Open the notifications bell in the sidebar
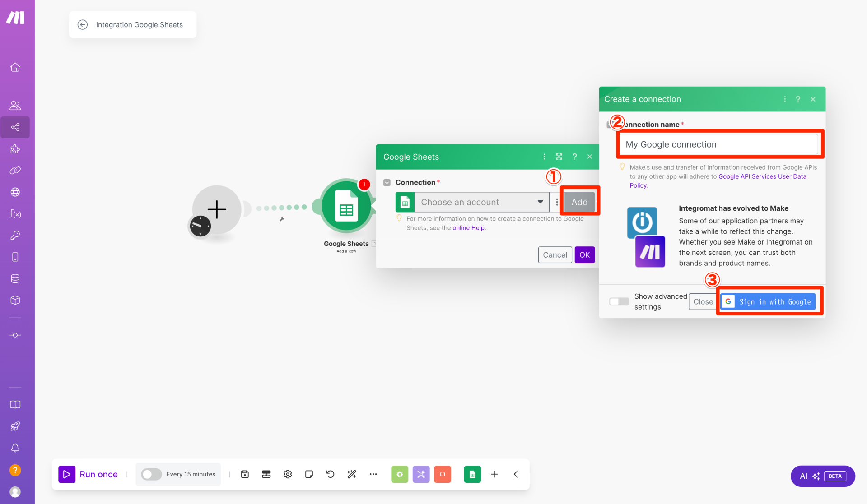Viewport: 867px width, 504px height. click(15, 448)
